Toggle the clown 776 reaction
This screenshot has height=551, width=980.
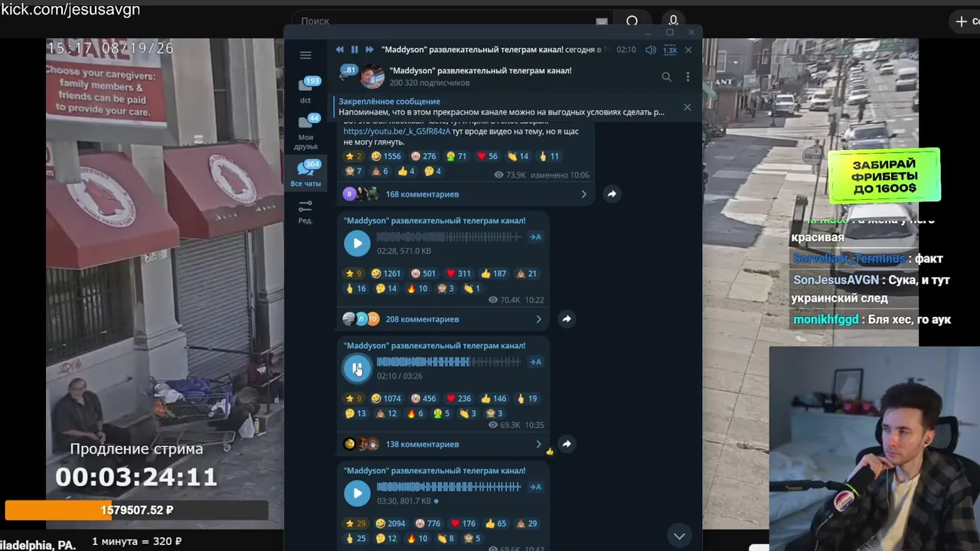tap(428, 523)
